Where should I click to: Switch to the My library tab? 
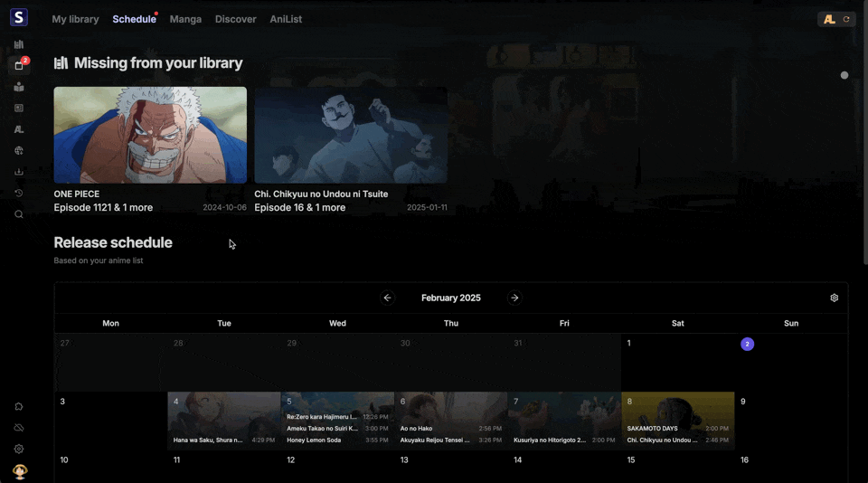[x=75, y=19]
